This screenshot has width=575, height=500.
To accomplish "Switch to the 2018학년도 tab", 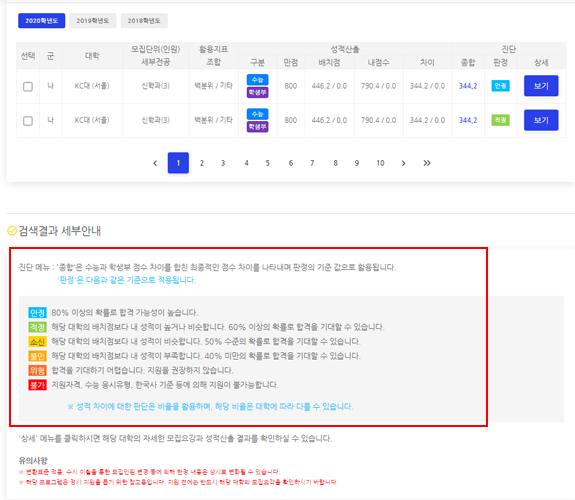I will click(144, 21).
